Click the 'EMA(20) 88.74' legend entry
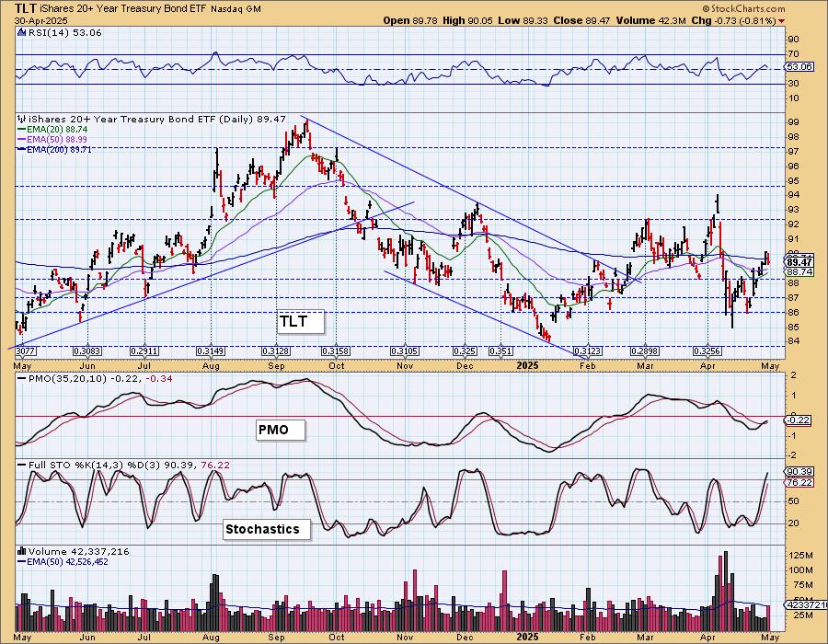 click(52, 130)
